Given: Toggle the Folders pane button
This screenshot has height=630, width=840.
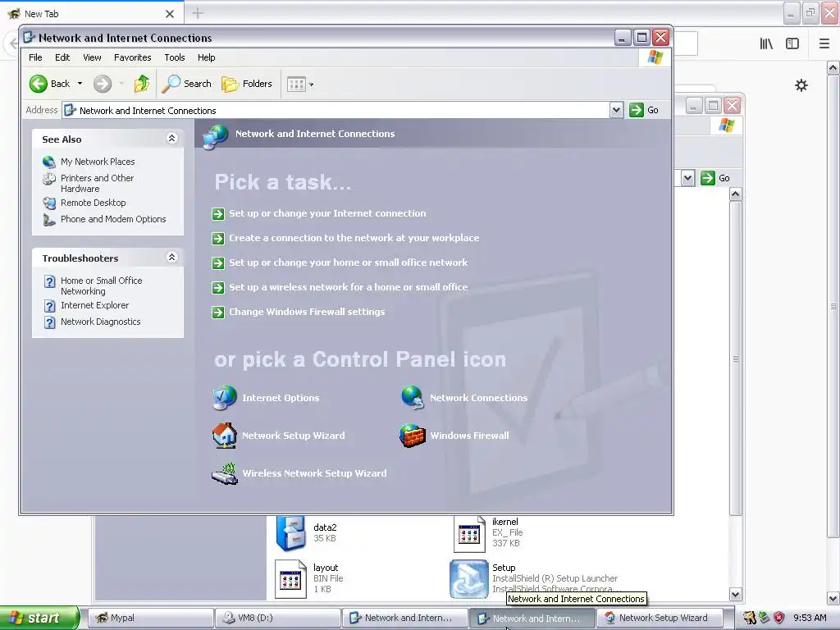Looking at the screenshot, I should pos(247,84).
